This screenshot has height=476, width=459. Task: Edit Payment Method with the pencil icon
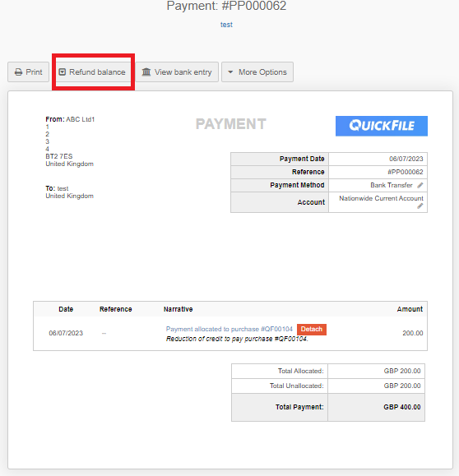click(x=420, y=185)
